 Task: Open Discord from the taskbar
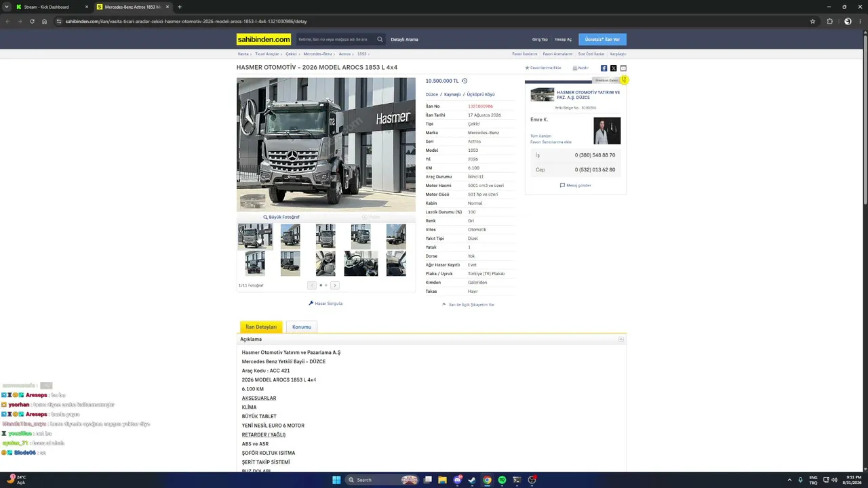[458, 480]
